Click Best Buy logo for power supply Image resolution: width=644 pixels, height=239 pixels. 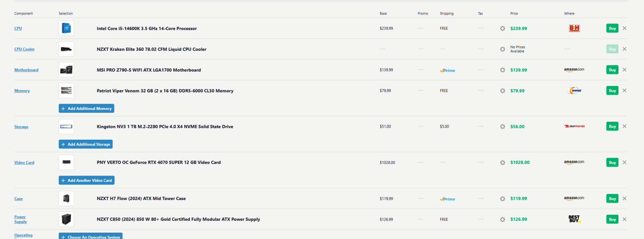pos(574,219)
